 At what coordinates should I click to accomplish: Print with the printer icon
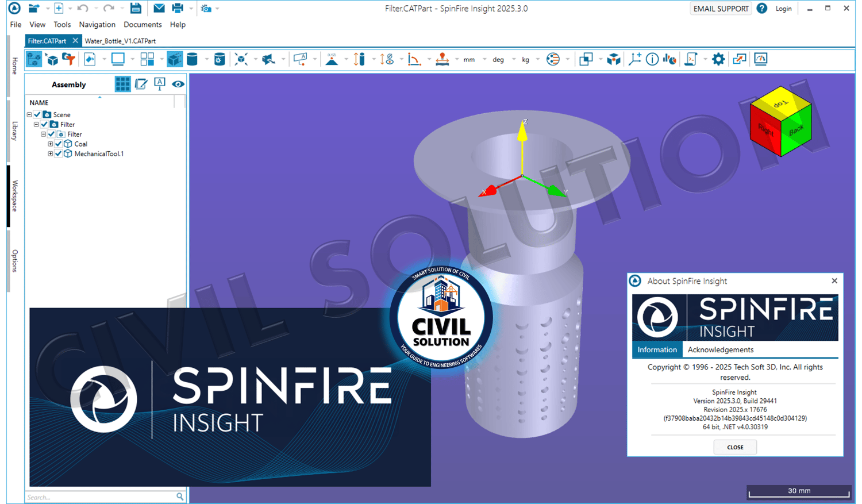point(178,9)
